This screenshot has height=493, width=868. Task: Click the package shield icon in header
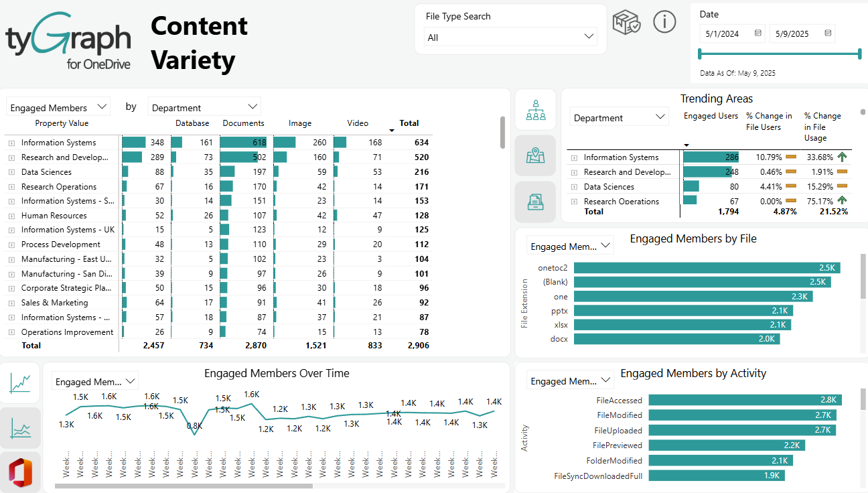click(x=627, y=22)
